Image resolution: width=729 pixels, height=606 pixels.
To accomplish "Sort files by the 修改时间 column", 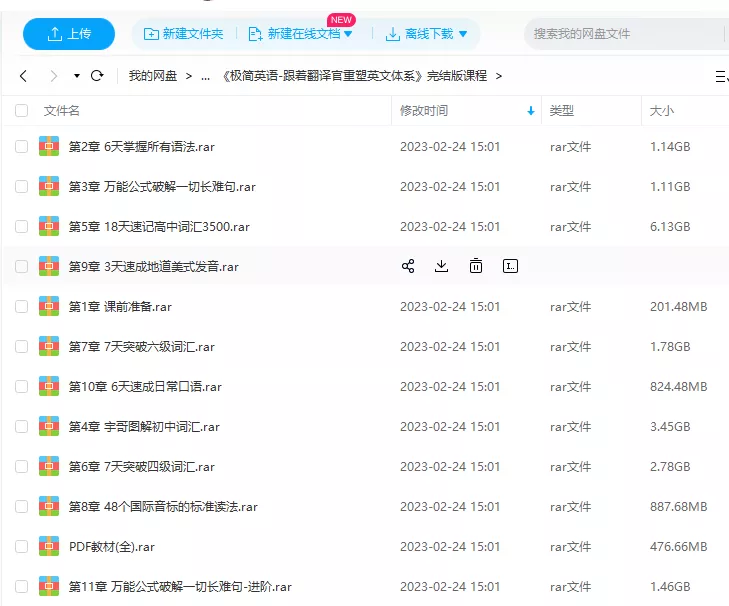I will [424, 111].
